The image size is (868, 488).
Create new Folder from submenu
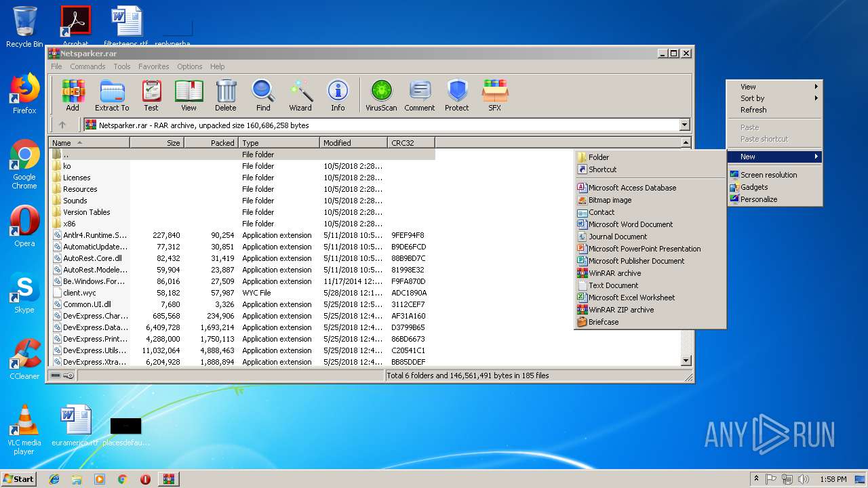tap(650, 157)
